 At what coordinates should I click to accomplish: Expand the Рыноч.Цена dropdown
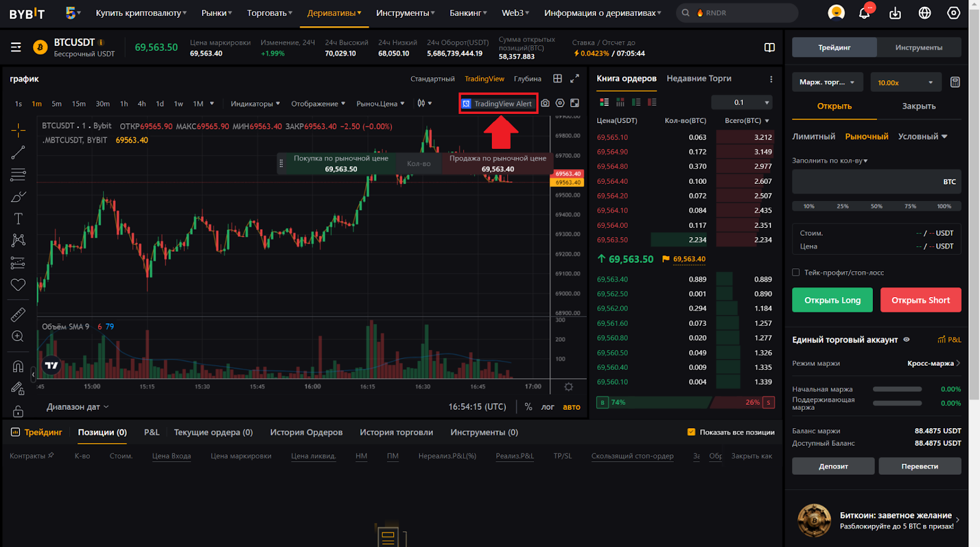(380, 104)
